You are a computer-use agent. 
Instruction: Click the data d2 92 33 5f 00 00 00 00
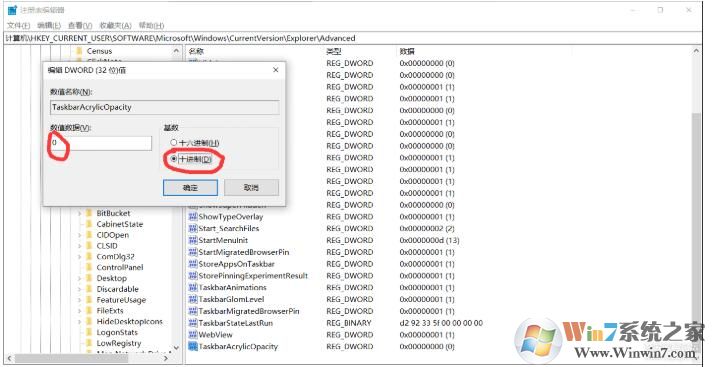coord(441,323)
